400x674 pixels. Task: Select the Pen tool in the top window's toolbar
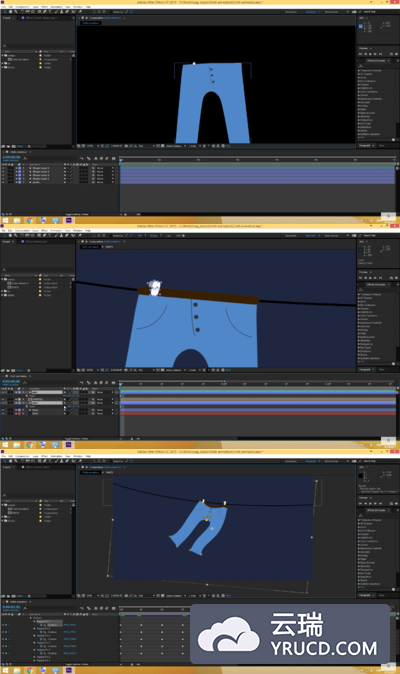click(x=45, y=12)
